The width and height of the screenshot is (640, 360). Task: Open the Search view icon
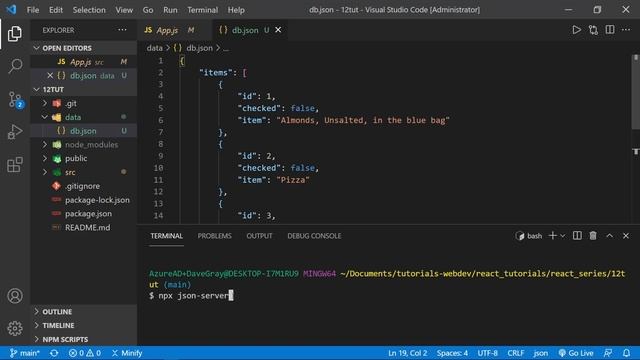click(15, 66)
